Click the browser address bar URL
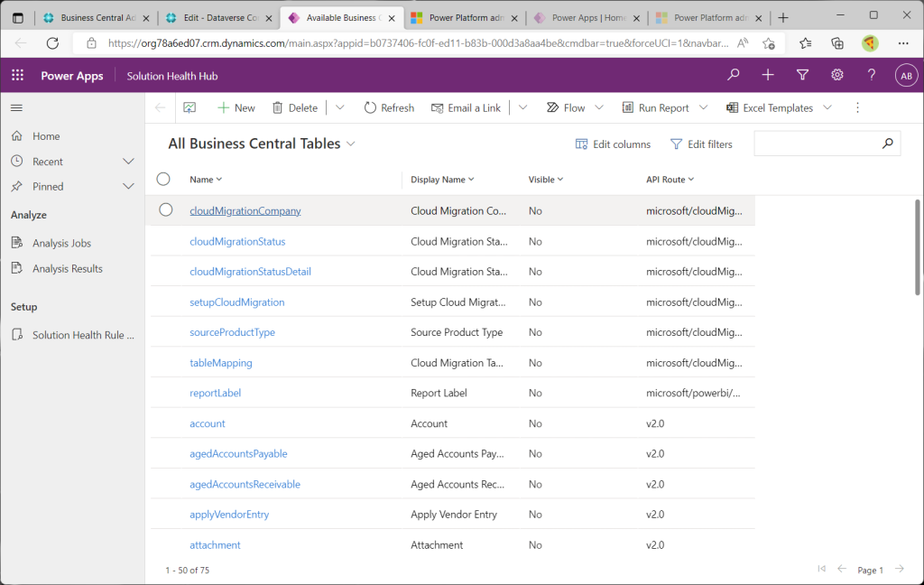This screenshot has height=585, width=924. coord(418,43)
